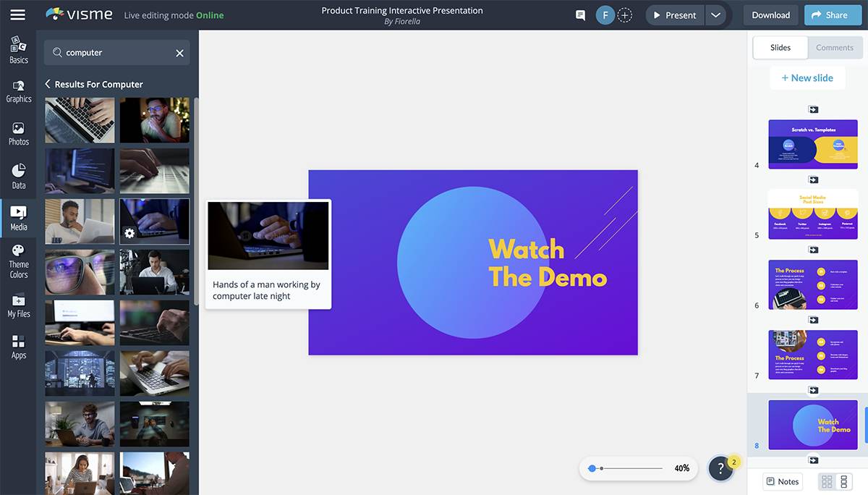
Task: Click the Download button
Action: click(x=770, y=15)
